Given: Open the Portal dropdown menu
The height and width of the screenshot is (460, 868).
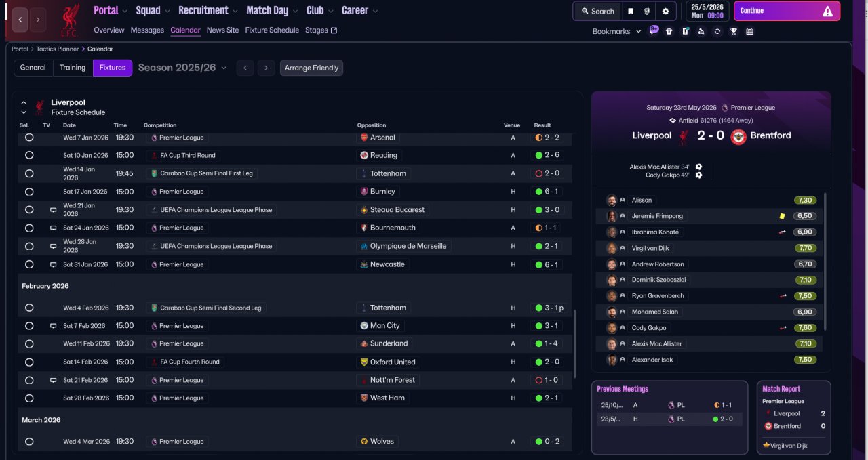Looking at the screenshot, I should coord(111,11).
